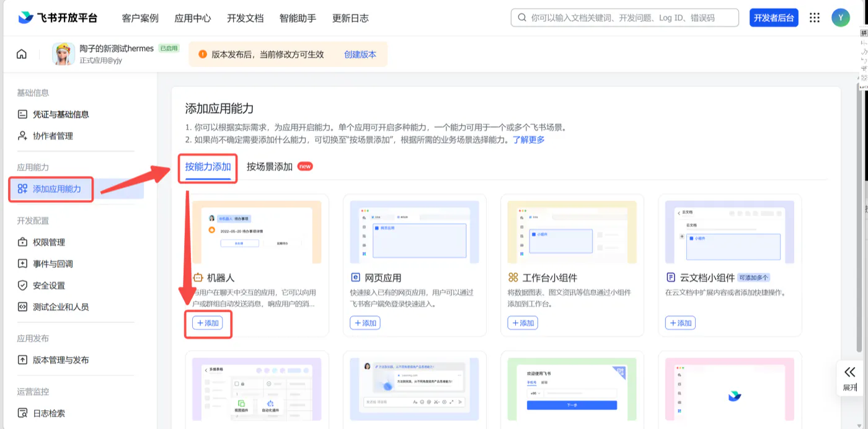The image size is (868, 429).
Task: Click the 日志检索 search icon
Action: tap(22, 414)
